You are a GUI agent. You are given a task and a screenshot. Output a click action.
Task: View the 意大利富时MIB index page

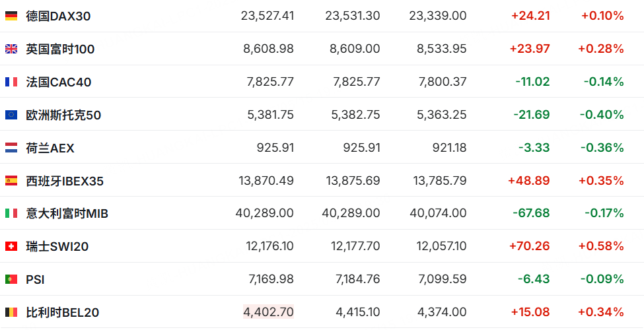tap(67, 213)
